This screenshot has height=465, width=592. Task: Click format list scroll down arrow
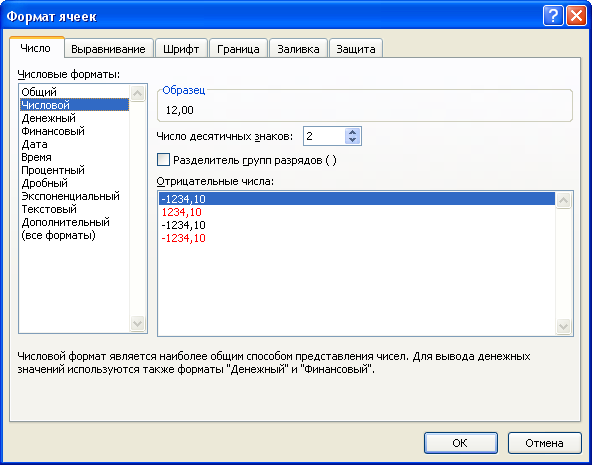coord(137,323)
